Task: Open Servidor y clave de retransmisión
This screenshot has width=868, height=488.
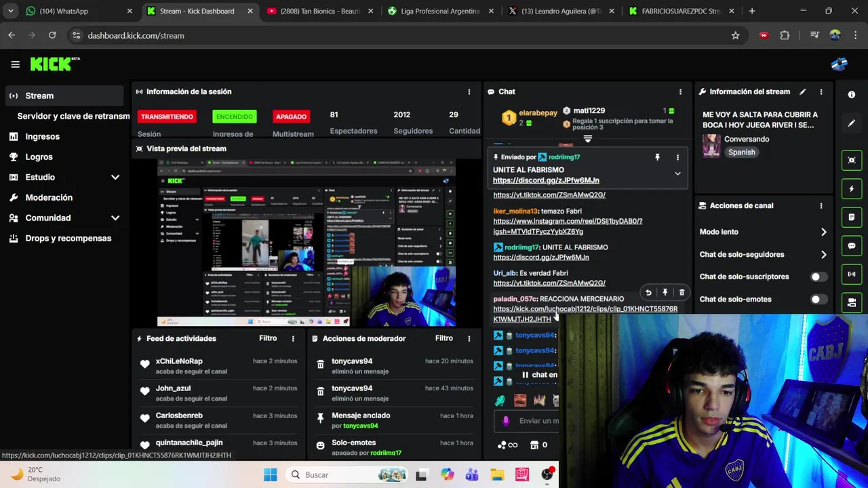Action: tap(73, 116)
